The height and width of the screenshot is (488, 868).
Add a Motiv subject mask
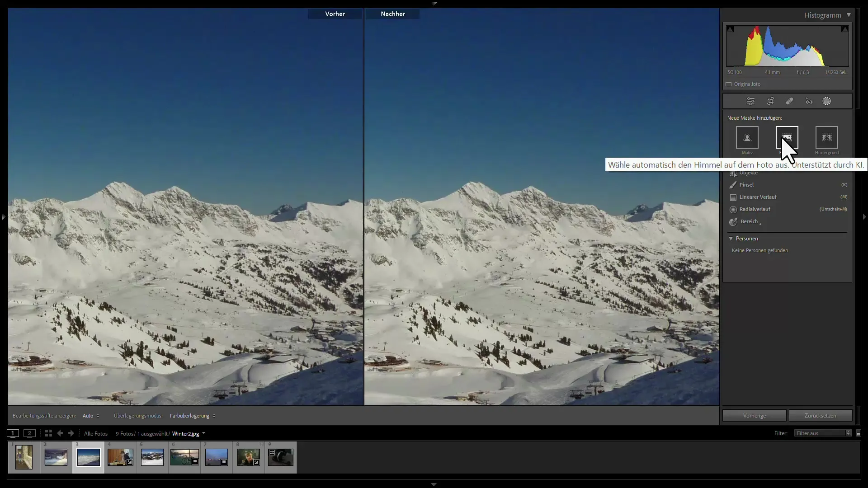pyautogui.click(x=747, y=137)
